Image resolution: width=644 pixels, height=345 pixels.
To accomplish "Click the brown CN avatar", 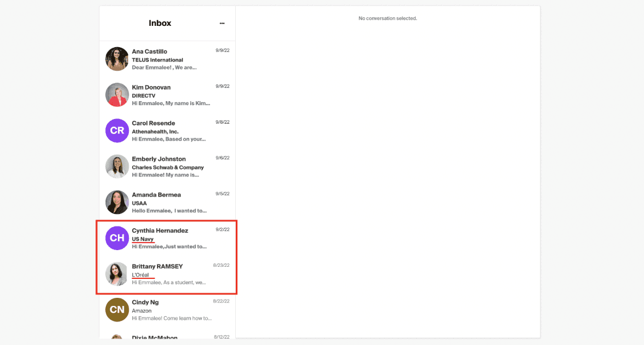I will (117, 310).
